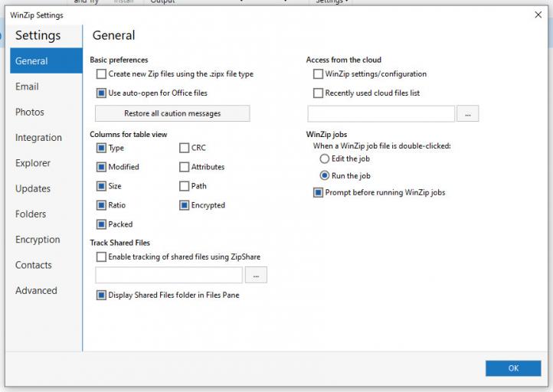Toggle Prompt before running WinZip jobs
Viewport: 553px width, 392px height.
318,192
